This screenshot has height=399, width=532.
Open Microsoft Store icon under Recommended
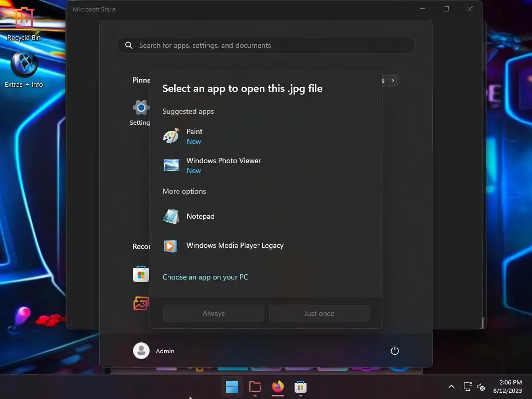pyautogui.click(x=141, y=274)
